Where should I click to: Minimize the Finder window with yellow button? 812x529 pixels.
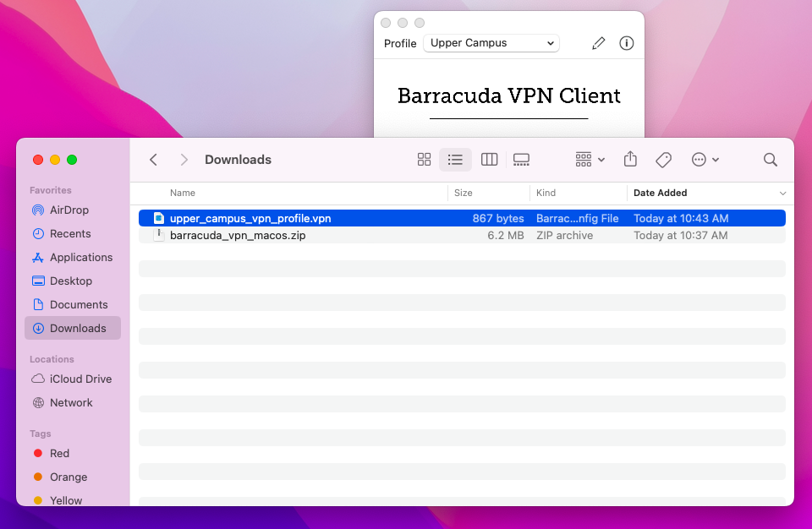click(x=55, y=160)
